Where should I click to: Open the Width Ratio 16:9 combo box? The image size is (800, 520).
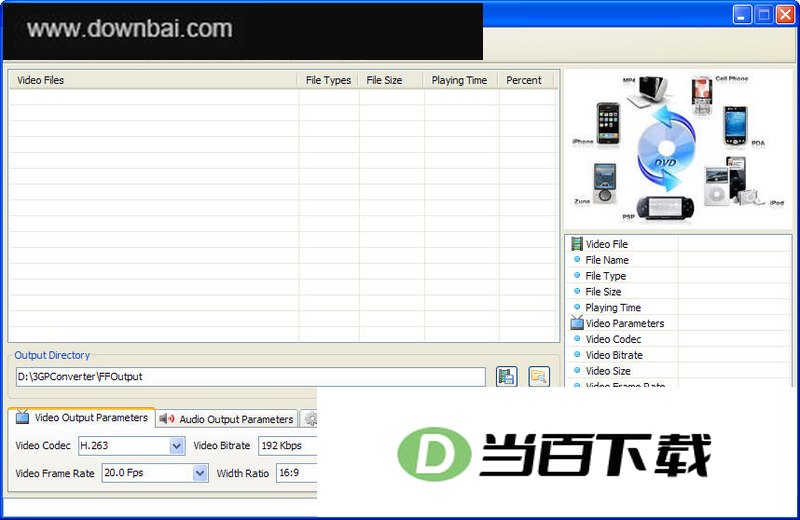(297, 473)
